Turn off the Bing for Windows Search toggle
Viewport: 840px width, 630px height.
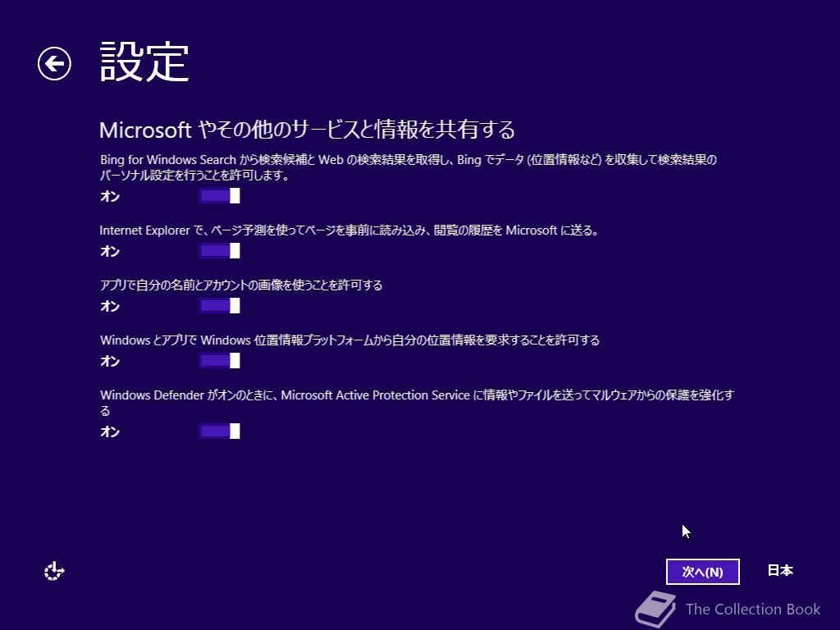(x=219, y=196)
